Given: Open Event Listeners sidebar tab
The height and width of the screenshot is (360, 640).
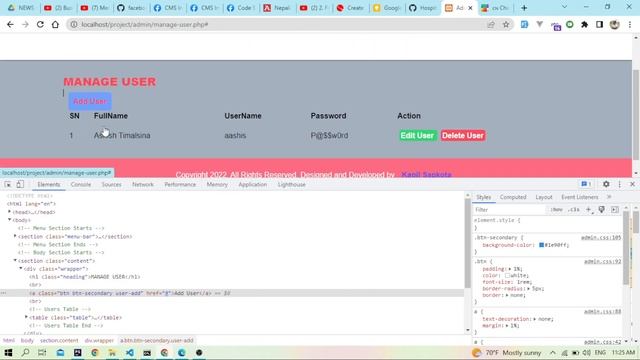Looking at the screenshot, I should click(580, 197).
